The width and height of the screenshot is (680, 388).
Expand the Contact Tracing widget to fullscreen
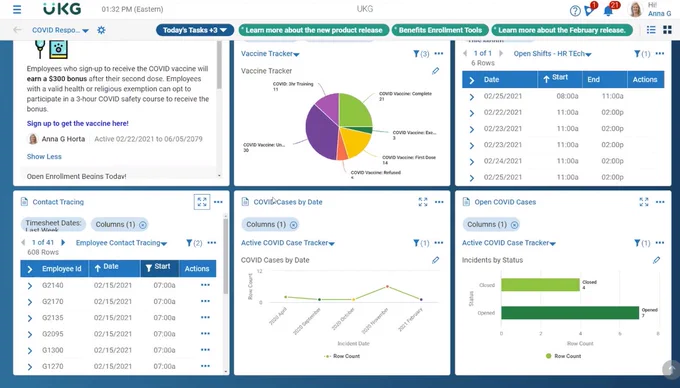202,202
